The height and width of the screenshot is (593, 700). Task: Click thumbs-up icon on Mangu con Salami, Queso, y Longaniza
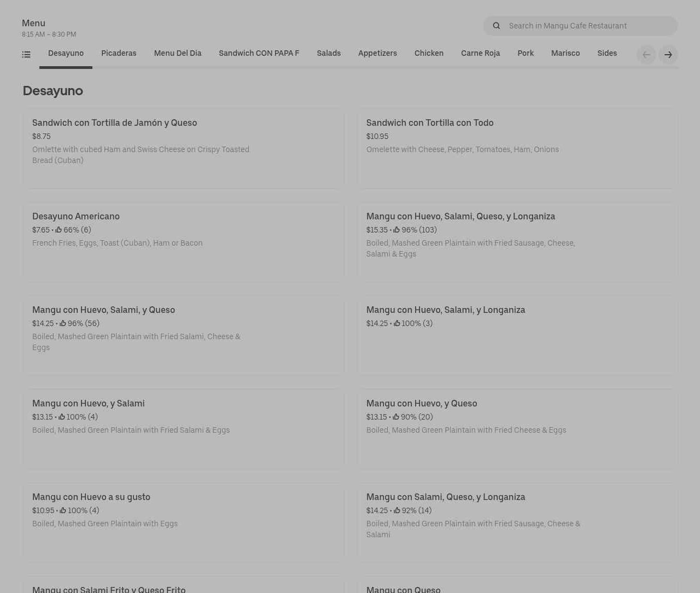click(397, 511)
